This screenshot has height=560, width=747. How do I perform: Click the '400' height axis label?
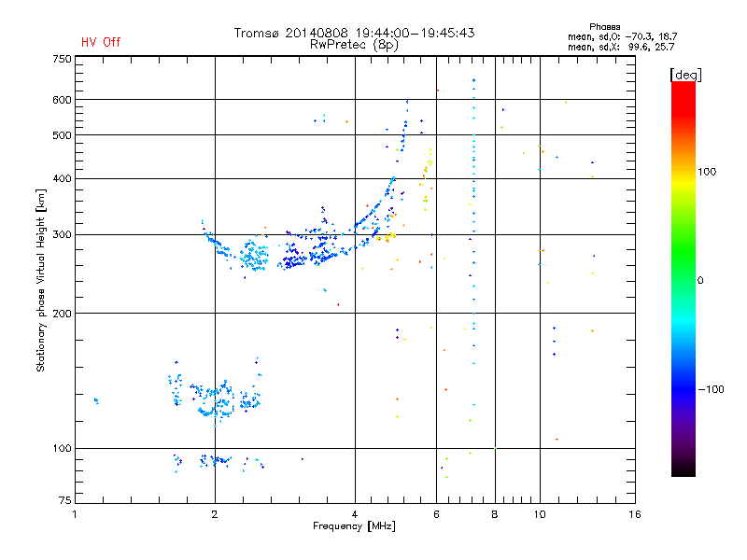(x=62, y=178)
